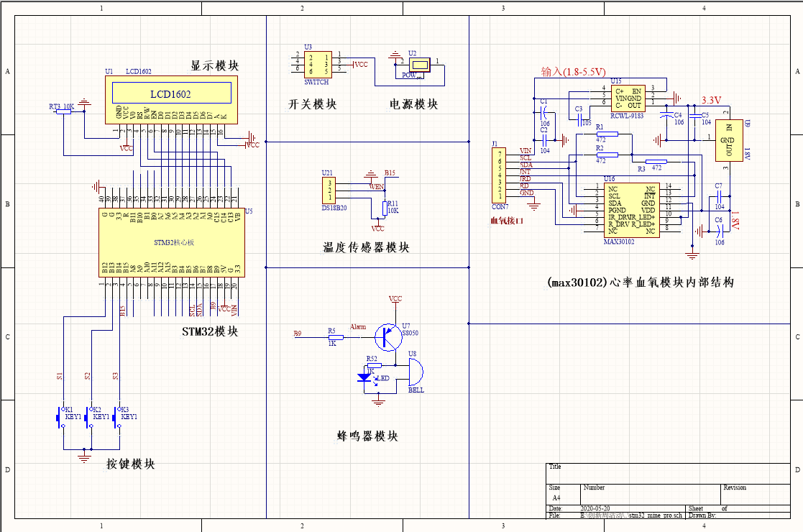The image size is (803, 532).
Task: Click the SWITCH component U3
Action: (x=316, y=64)
